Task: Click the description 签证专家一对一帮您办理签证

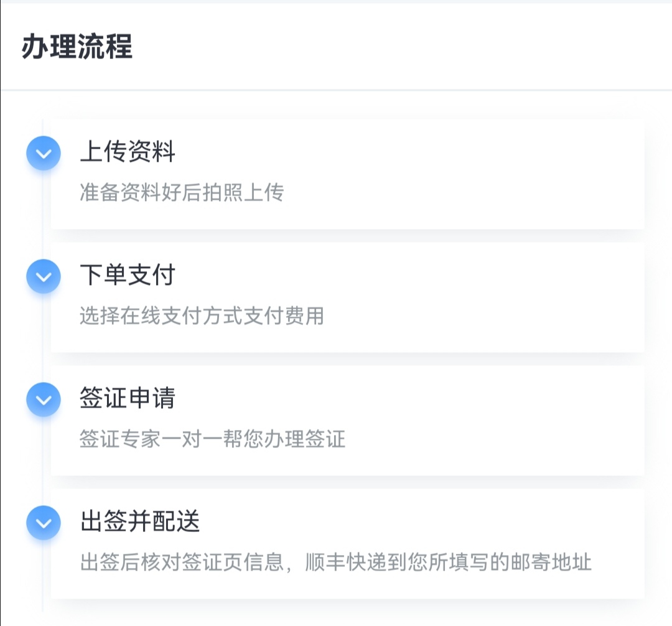Action: coord(212,439)
